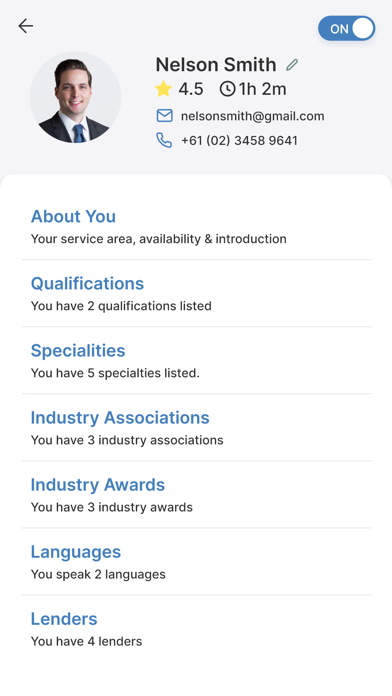The width and height of the screenshot is (392, 696).
Task: Open the Lenders section
Action: click(x=196, y=629)
